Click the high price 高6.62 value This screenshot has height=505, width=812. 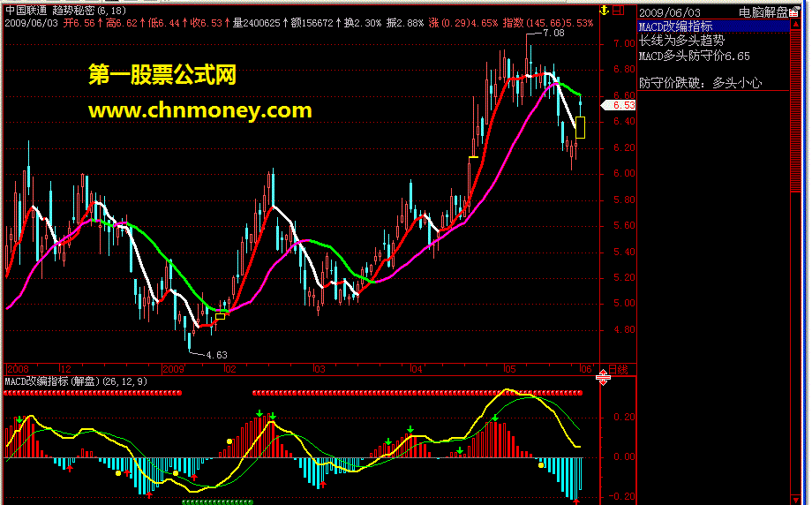[x=122, y=23]
